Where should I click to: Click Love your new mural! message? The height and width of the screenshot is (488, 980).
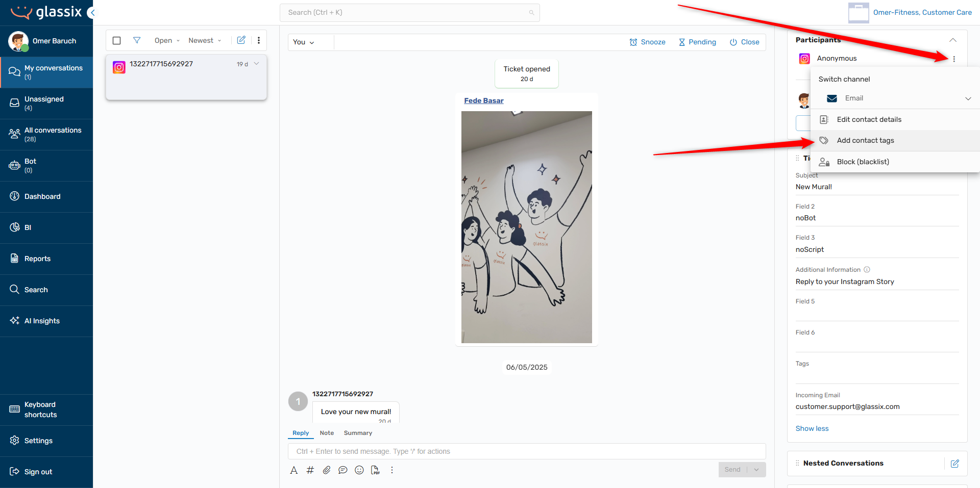pyautogui.click(x=356, y=412)
